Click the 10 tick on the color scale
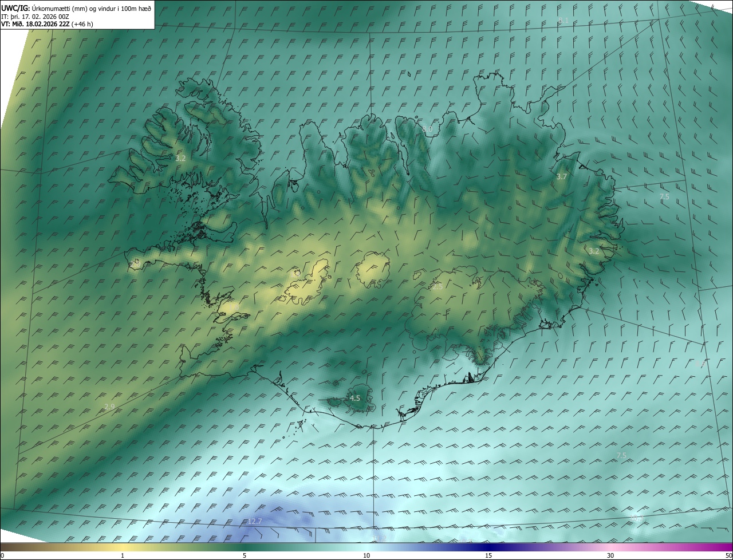Viewport: 733px width, 560px height. click(x=366, y=556)
